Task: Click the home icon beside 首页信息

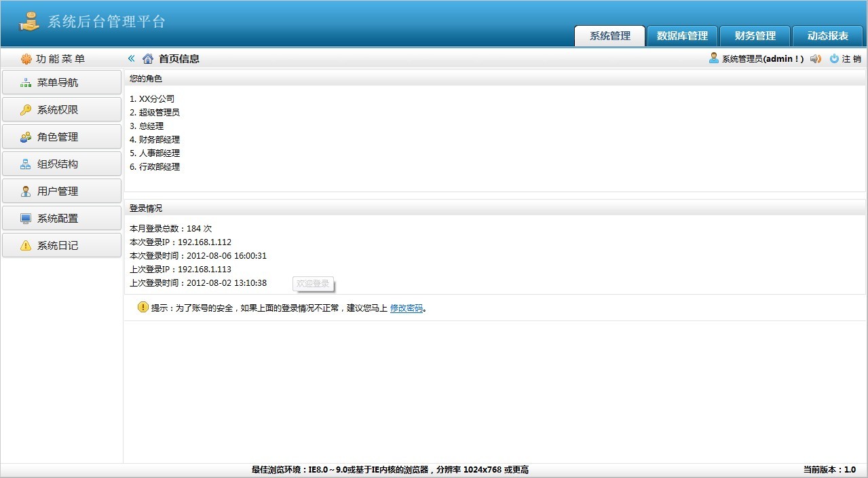Action: (147, 58)
